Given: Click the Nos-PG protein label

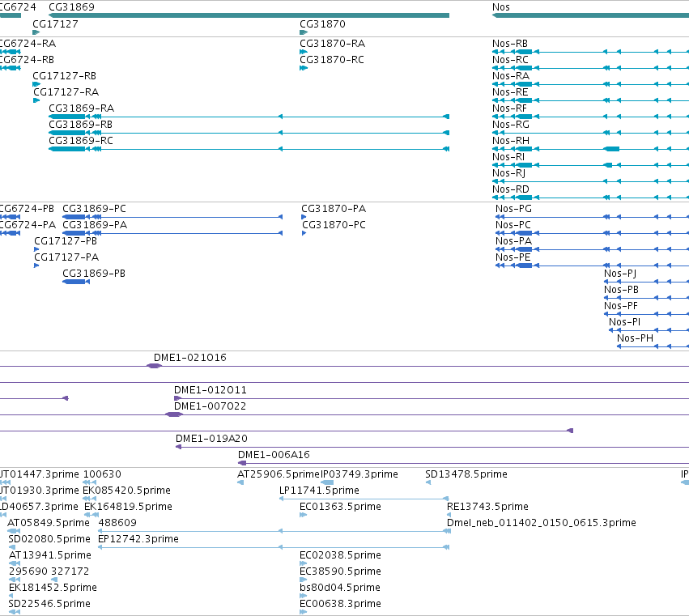Looking at the screenshot, I should tap(513, 209).
